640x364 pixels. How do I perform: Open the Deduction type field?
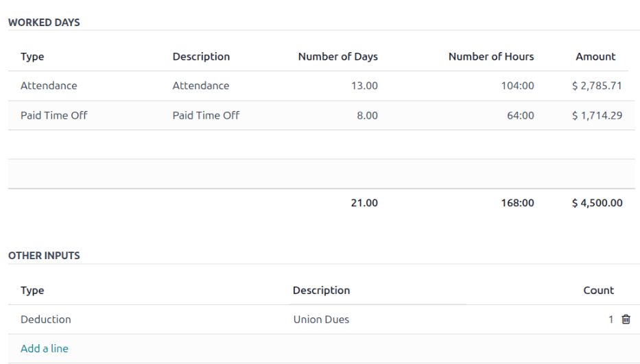coord(46,319)
